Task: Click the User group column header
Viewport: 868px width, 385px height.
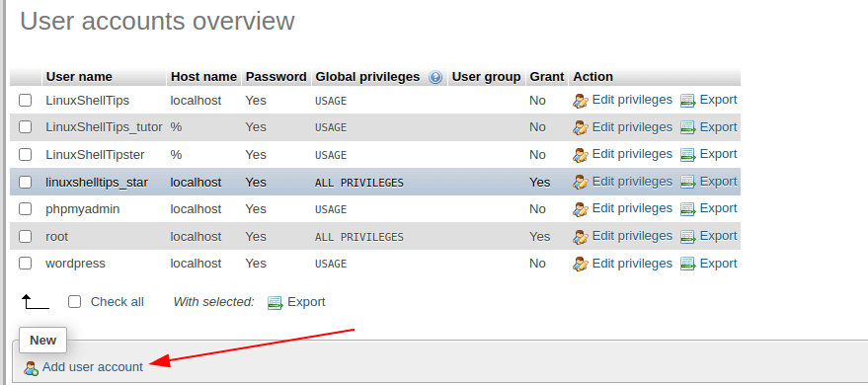Action: point(487,77)
